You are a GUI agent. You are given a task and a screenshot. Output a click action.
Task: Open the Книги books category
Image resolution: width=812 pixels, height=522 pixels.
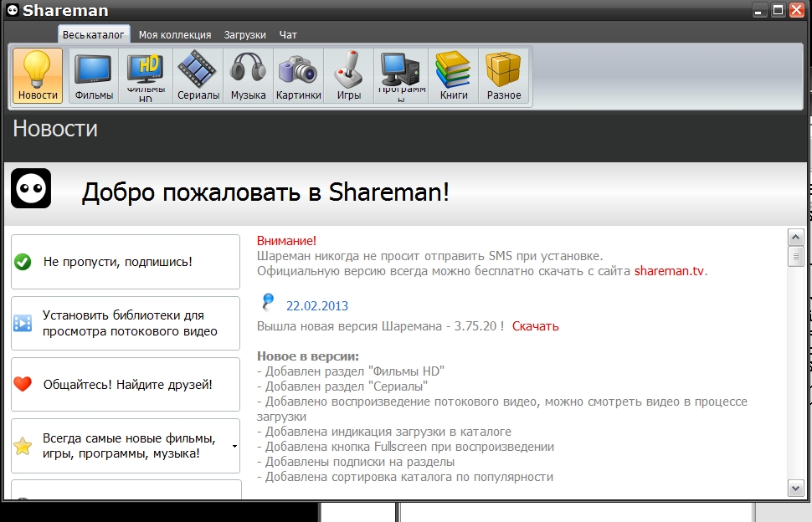coord(454,75)
